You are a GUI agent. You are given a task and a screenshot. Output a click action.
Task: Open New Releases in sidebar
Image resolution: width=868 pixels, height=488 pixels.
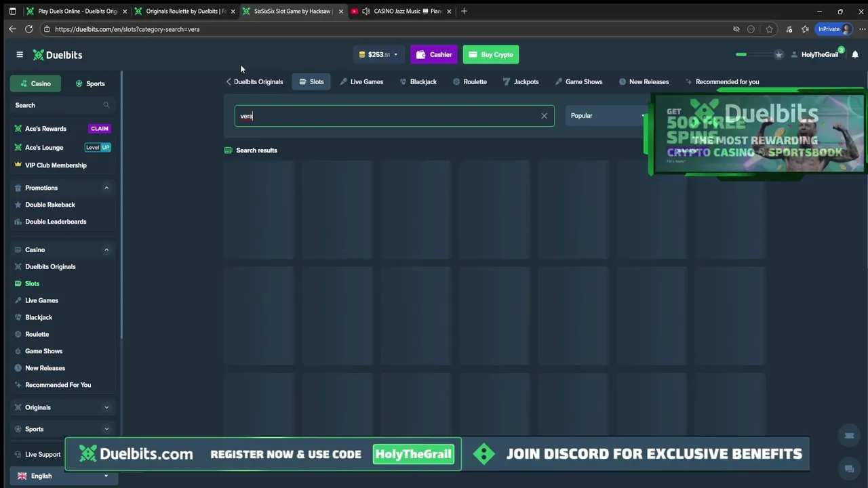[x=45, y=369]
